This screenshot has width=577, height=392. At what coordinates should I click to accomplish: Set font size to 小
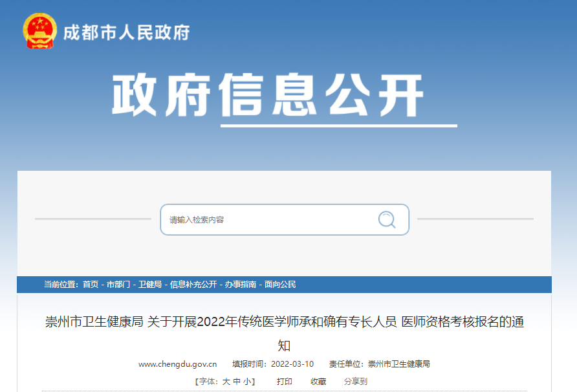click(248, 382)
